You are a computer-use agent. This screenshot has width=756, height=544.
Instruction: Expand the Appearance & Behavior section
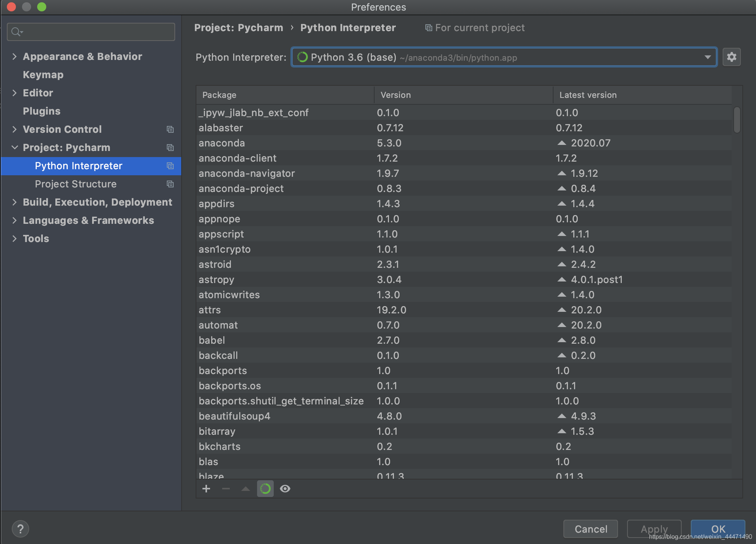(x=13, y=57)
